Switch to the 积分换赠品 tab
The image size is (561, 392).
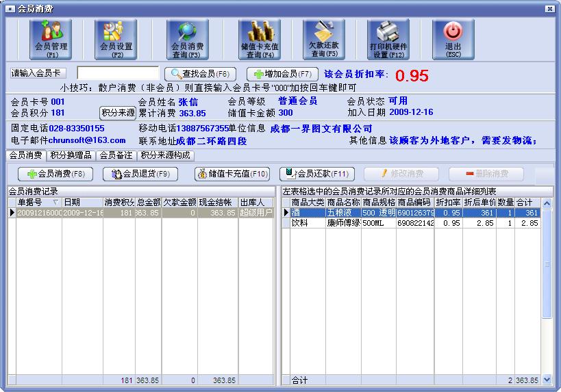click(x=71, y=155)
